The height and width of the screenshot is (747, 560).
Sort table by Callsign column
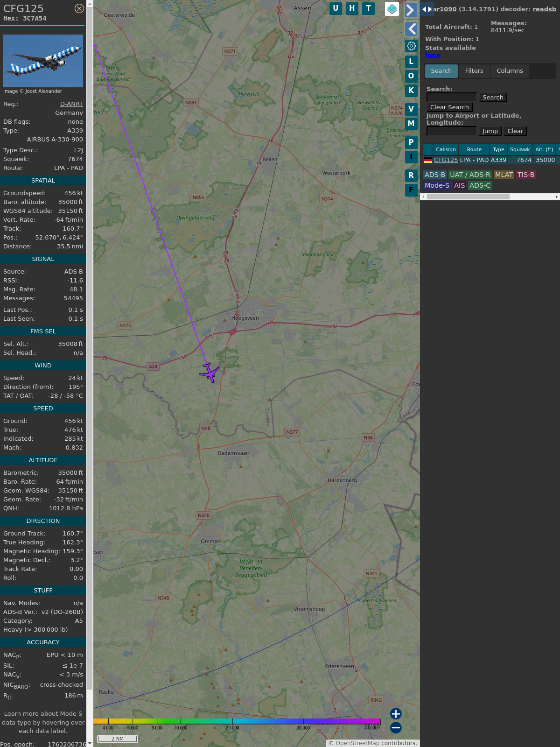tap(446, 149)
